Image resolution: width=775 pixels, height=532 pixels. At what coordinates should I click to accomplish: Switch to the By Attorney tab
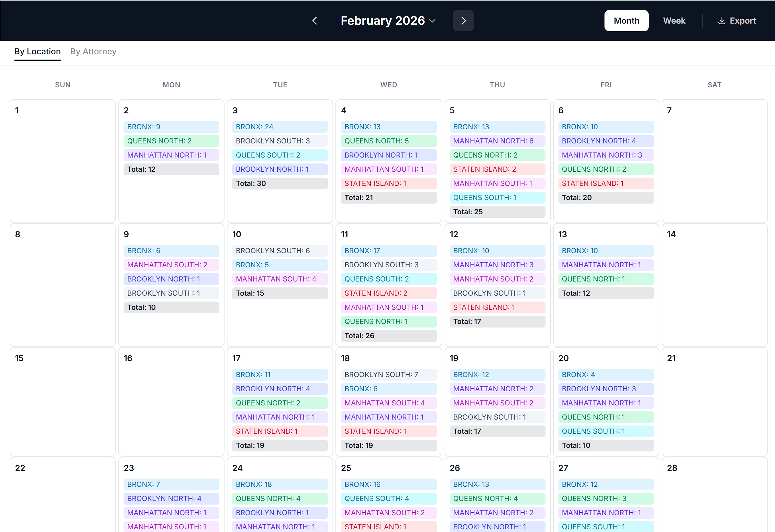(x=93, y=51)
